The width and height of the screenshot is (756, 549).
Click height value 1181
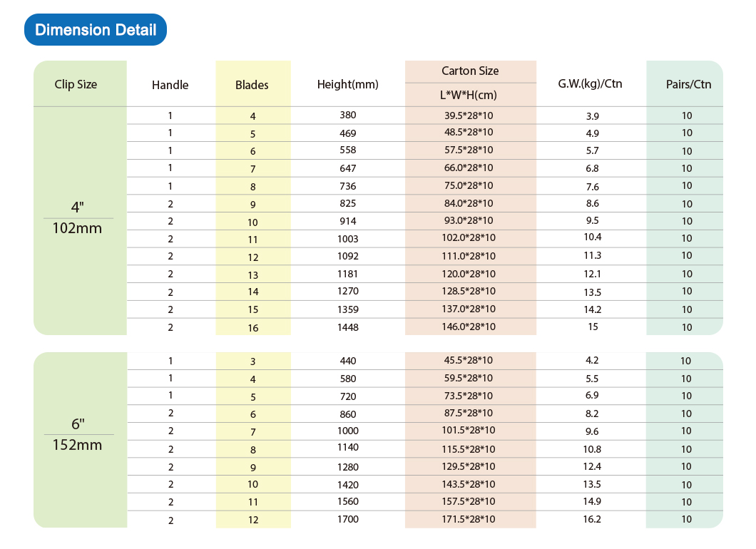pos(347,274)
